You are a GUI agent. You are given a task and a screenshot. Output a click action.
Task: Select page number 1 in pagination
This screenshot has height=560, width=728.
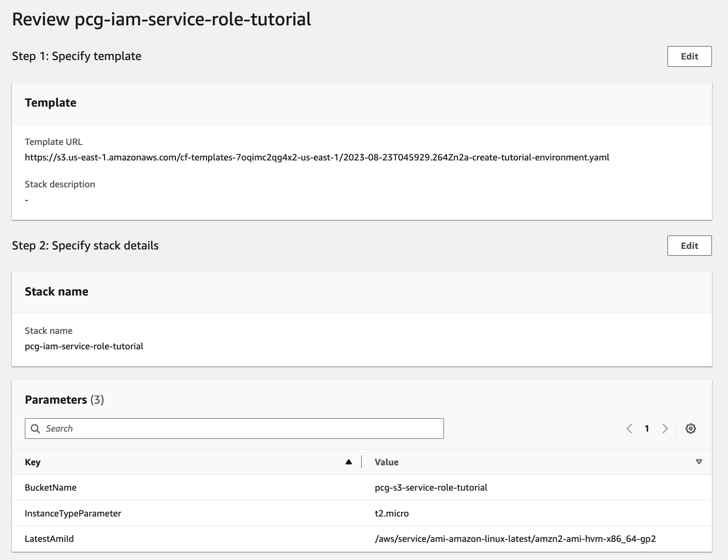647,429
